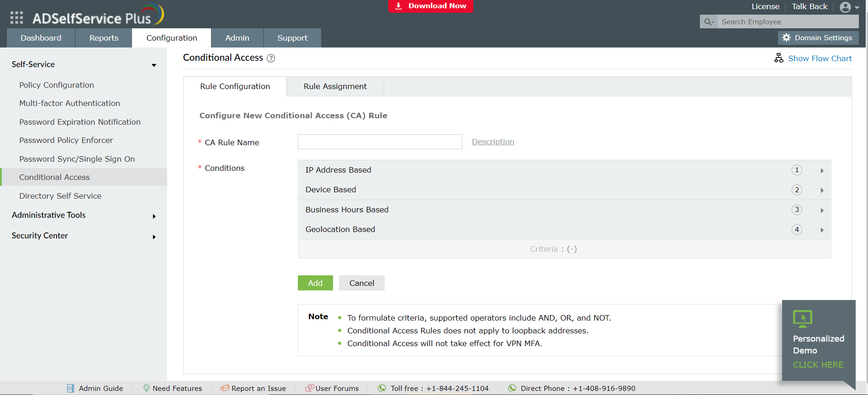868x395 pixels.
Task: Click the Admin Guide document icon
Action: 70,388
